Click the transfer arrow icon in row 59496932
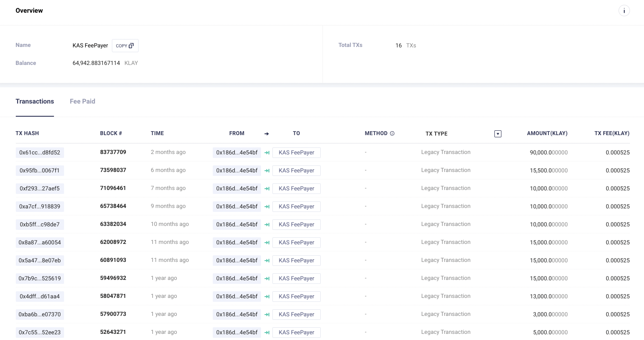The width and height of the screenshot is (644, 340). [267, 279]
